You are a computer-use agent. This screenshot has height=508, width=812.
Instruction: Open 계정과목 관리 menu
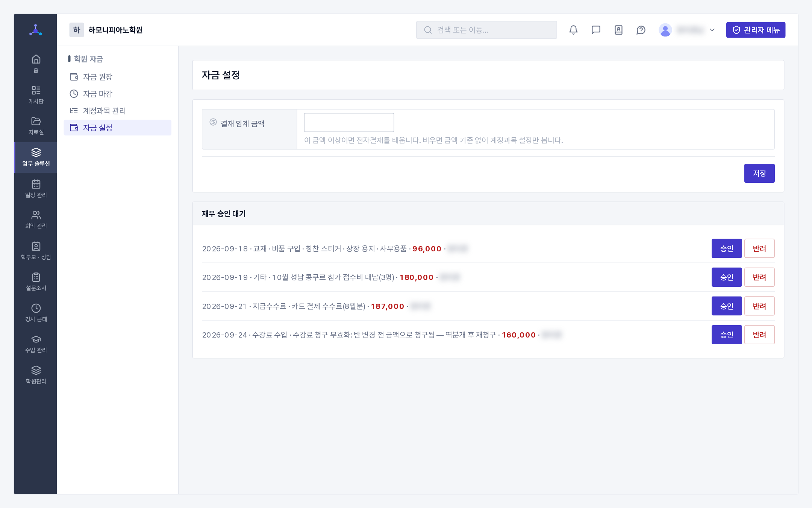pyautogui.click(x=117, y=111)
